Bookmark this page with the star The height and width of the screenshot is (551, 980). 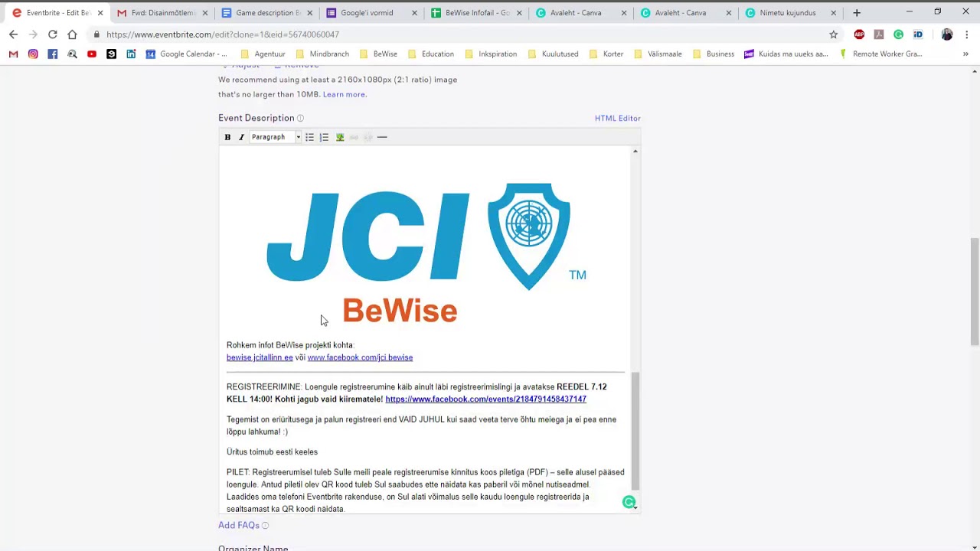(x=834, y=34)
